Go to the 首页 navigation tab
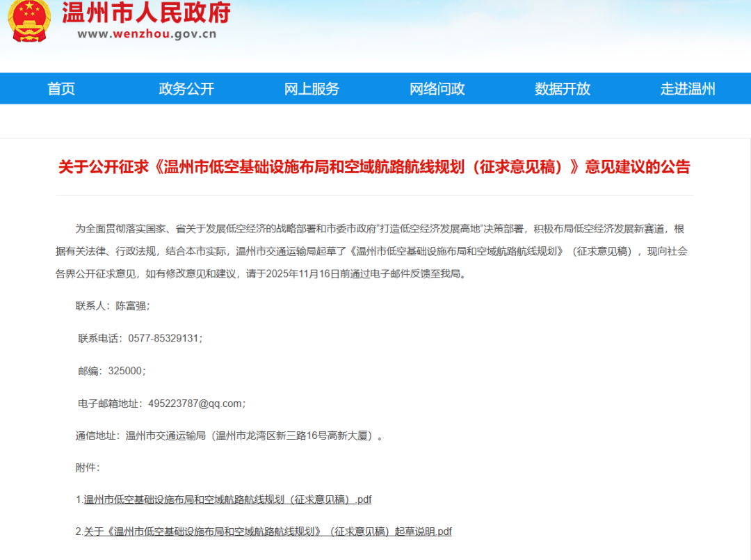The height and width of the screenshot is (560, 751). pyautogui.click(x=61, y=89)
